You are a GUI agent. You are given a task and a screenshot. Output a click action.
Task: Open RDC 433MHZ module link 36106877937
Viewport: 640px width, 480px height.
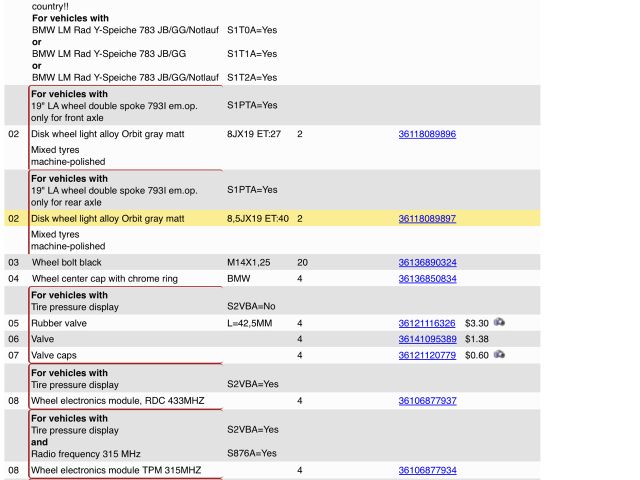click(x=427, y=401)
